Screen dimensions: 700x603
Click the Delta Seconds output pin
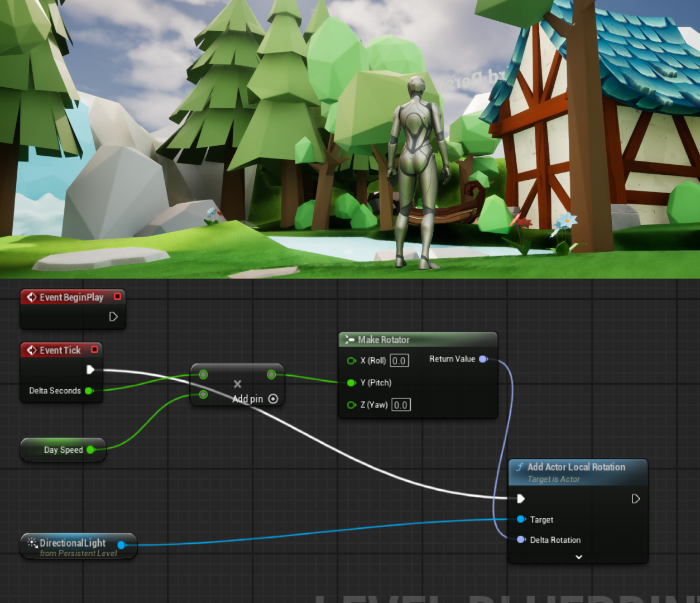point(89,391)
